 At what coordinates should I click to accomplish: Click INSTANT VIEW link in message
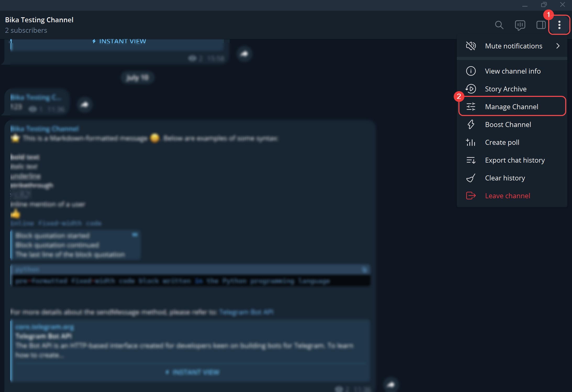tap(123, 41)
